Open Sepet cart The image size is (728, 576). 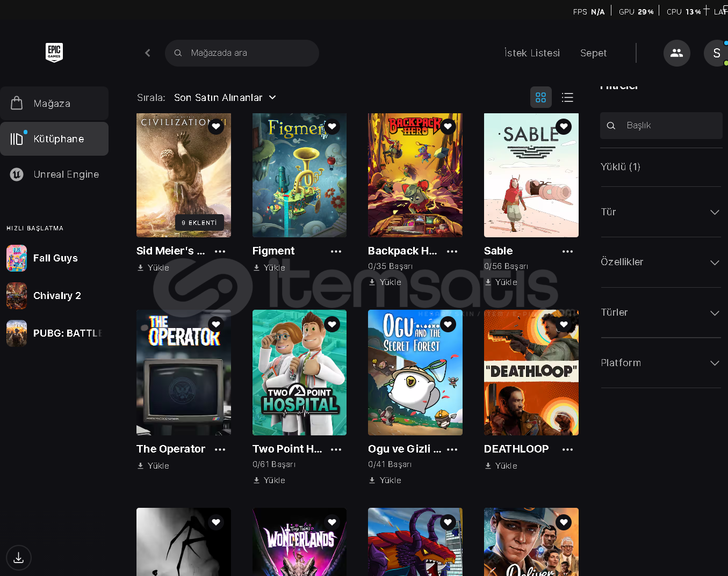pos(593,53)
